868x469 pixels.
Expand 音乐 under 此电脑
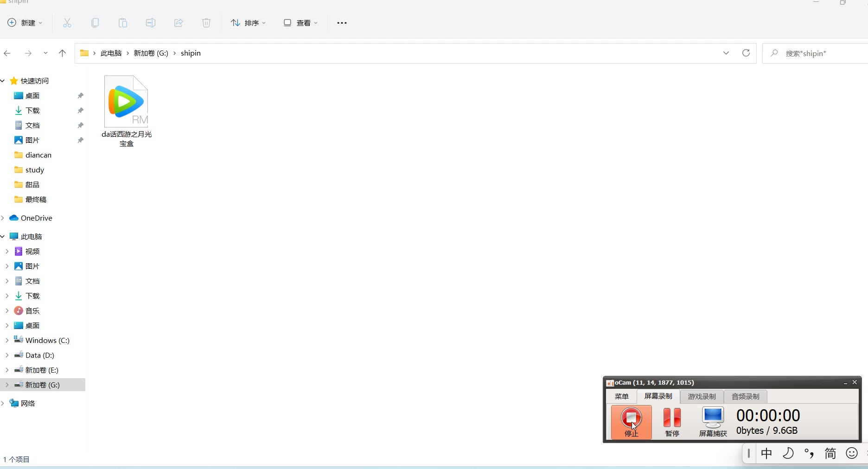point(7,311)
